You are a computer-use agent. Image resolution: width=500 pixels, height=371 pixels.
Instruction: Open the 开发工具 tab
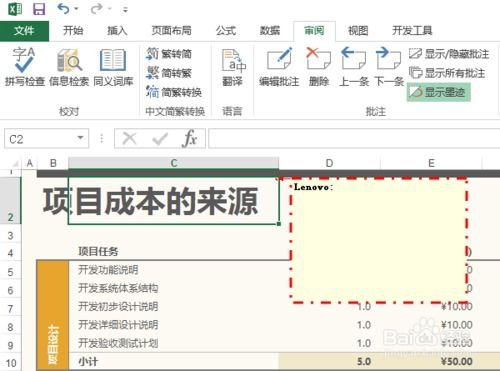pyautogui.click(x=412, y=31)
